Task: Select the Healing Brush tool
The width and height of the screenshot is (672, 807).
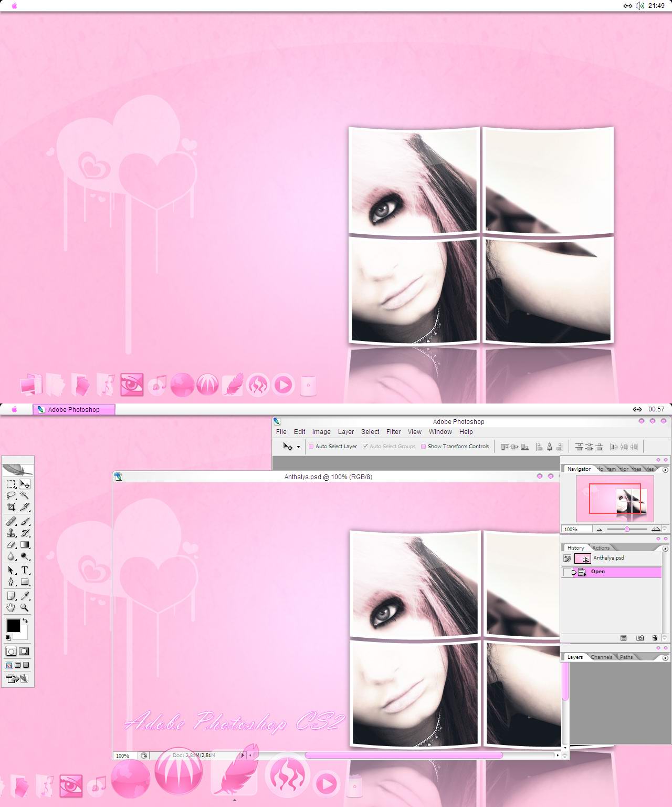Action: tap(11, 521)
